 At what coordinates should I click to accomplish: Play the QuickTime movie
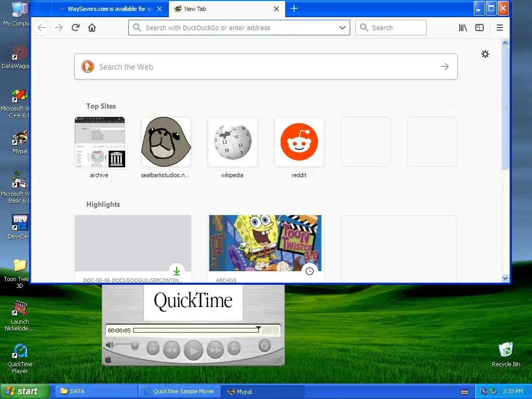pyautogui.click(x=193, y=350)
